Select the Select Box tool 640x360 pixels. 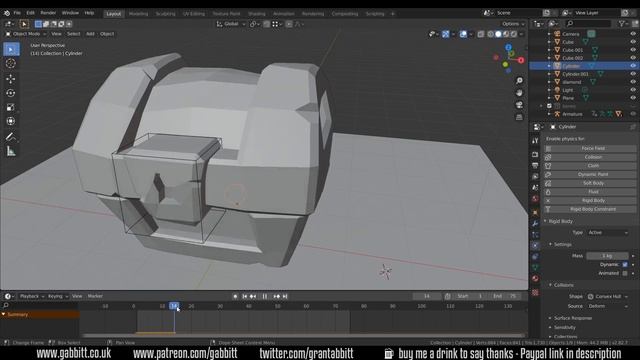tap(11, 49)
